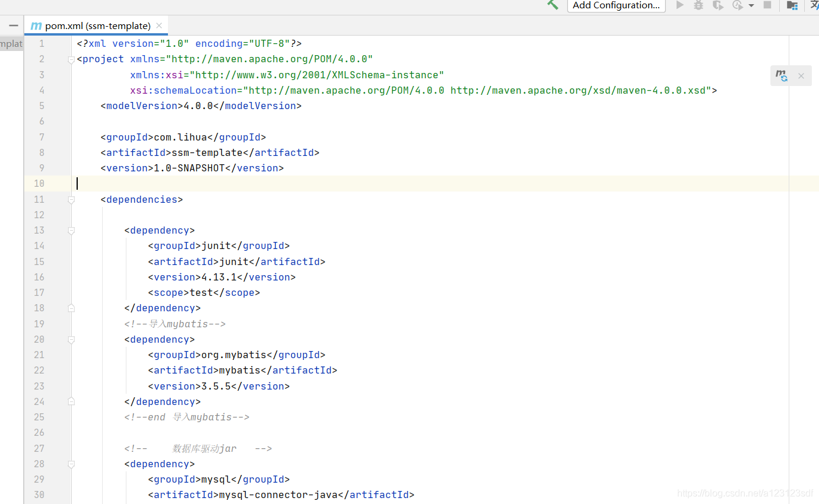
Task: Hide the tool window using the dash icon
Action: point(14,26)
